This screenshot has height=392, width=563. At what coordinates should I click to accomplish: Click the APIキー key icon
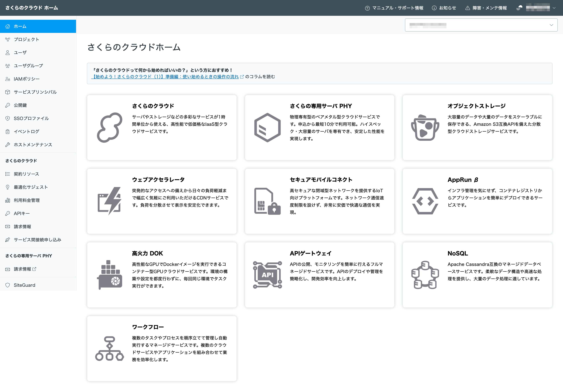8,213
